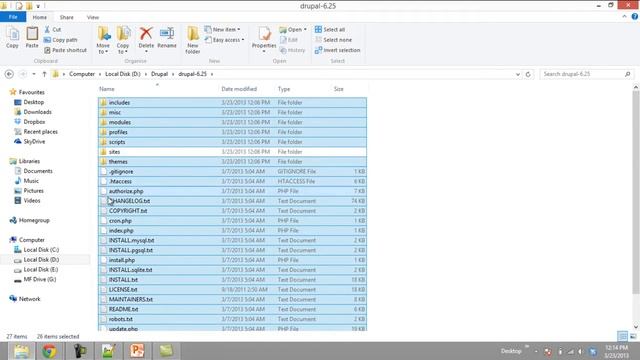Screen dimensions: 640x360
Task: Expand address bar history dropdown
Action: [518, 74]
